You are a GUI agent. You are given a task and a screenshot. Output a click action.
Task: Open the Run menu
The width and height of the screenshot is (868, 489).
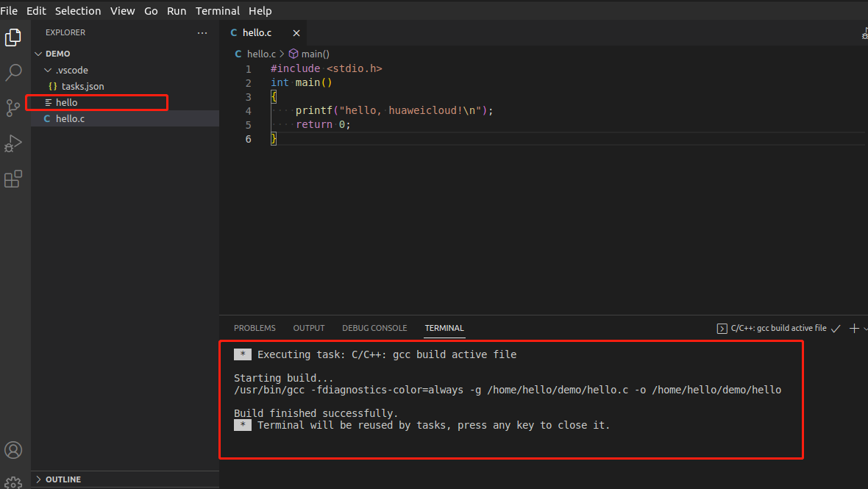[177, 10]
